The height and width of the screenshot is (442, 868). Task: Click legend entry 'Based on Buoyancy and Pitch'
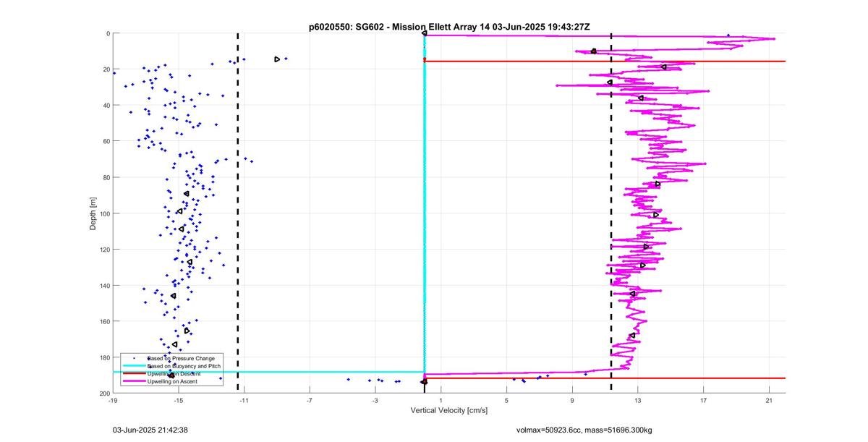coord(184,366)
